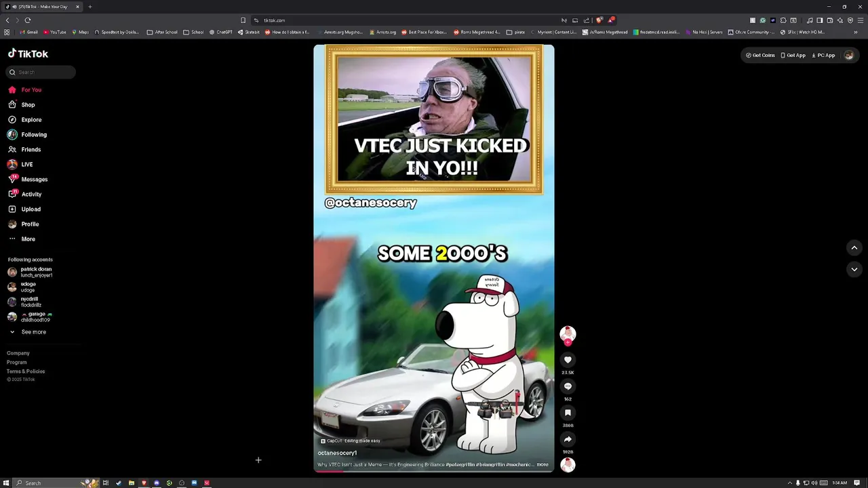Image resolution: width=868 pixels, height=488 pixels.
Task: Open the Brave Shields lion icon
Action: [599, 20]
